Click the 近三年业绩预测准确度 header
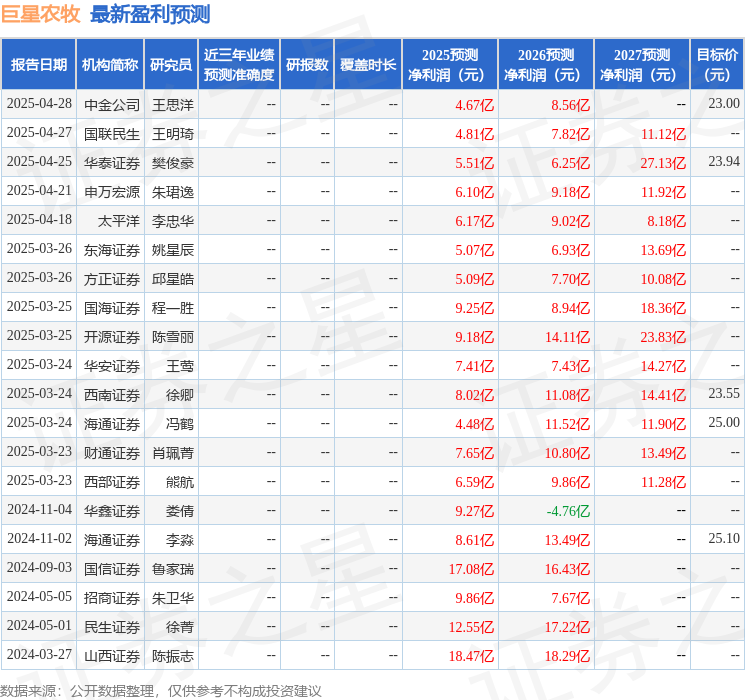The image size is (745, 700). (x=239, y=65)
